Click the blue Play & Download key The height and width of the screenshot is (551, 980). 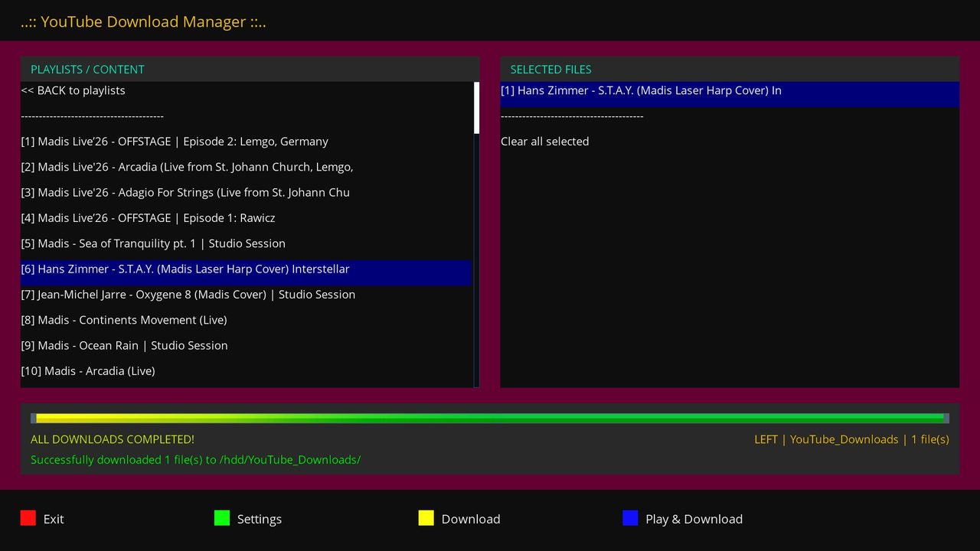click(630, 518)
